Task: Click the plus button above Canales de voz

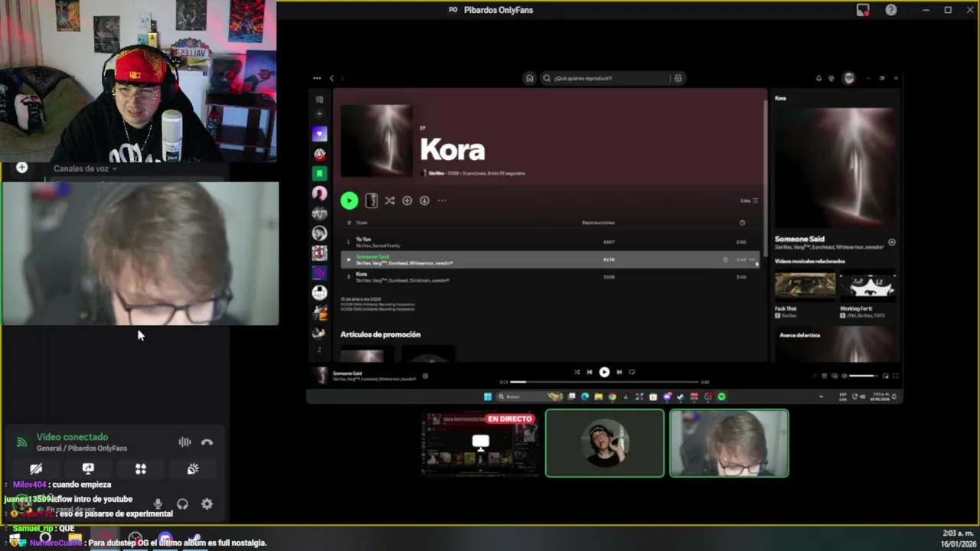Action: point(21,168)
